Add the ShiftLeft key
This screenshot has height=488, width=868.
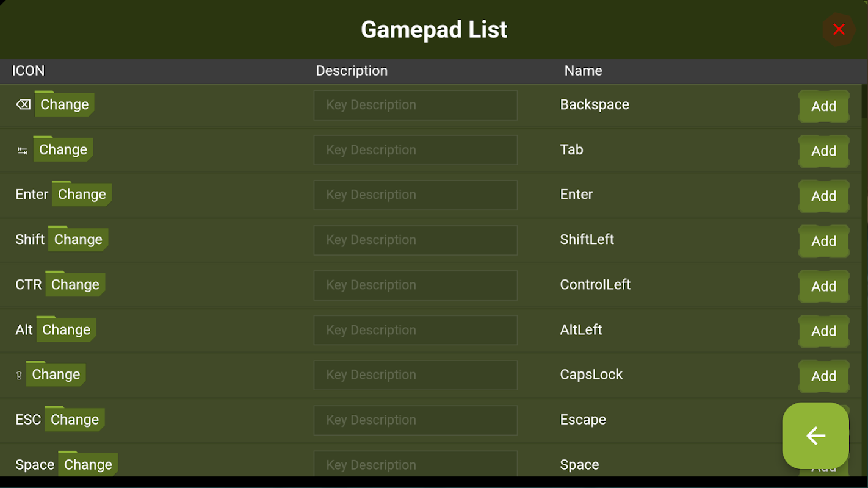click(823, 242)
